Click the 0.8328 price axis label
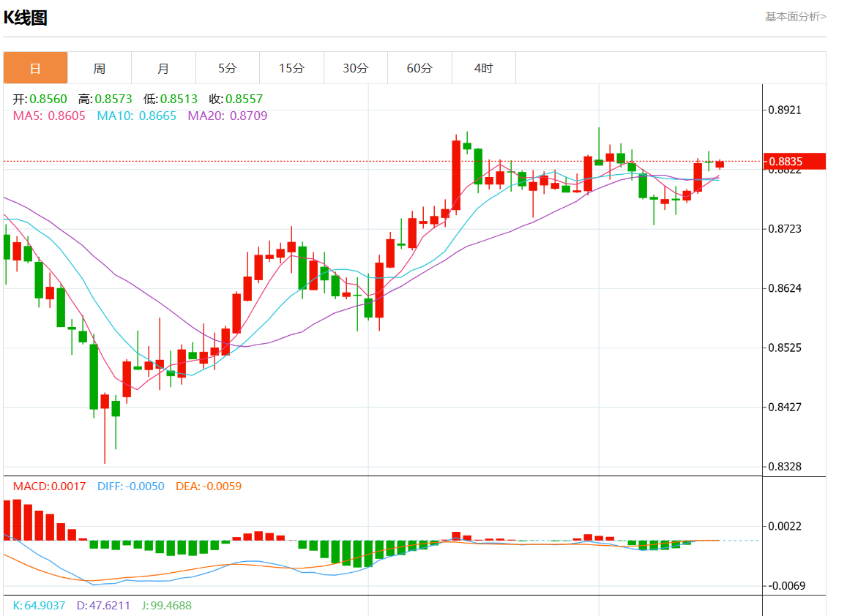This screenshot has width=847, height=616. (x=785, y=467)
